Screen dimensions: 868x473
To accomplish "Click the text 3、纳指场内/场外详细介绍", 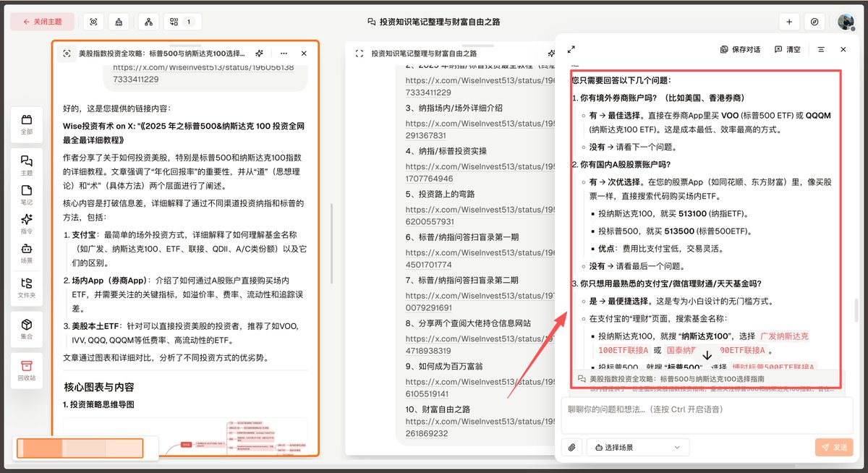I will 454,108.
